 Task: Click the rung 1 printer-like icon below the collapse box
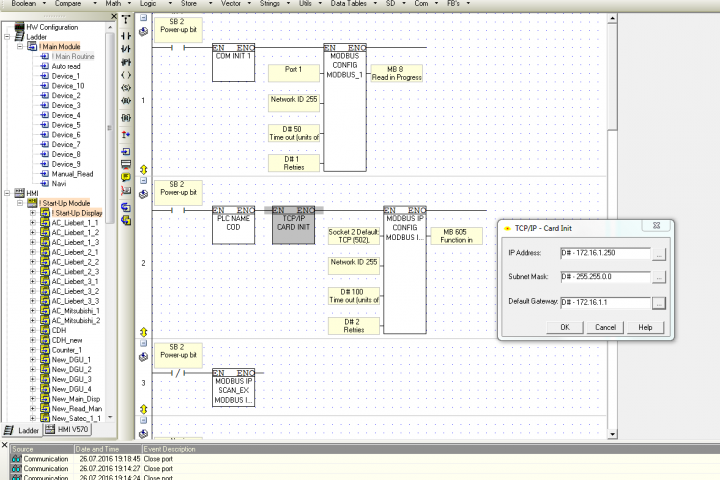coord(143,32)
